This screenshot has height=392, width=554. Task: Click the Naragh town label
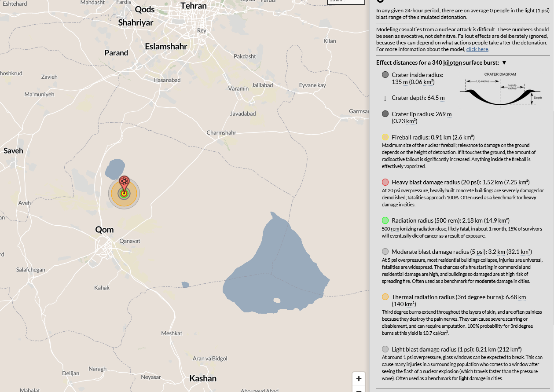pyautogui.click(x=97, y=369)
